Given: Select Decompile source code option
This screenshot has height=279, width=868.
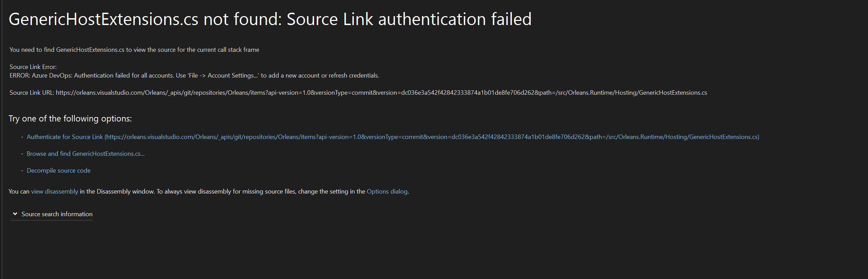Looking at the screenshot, I should point(58,170).
